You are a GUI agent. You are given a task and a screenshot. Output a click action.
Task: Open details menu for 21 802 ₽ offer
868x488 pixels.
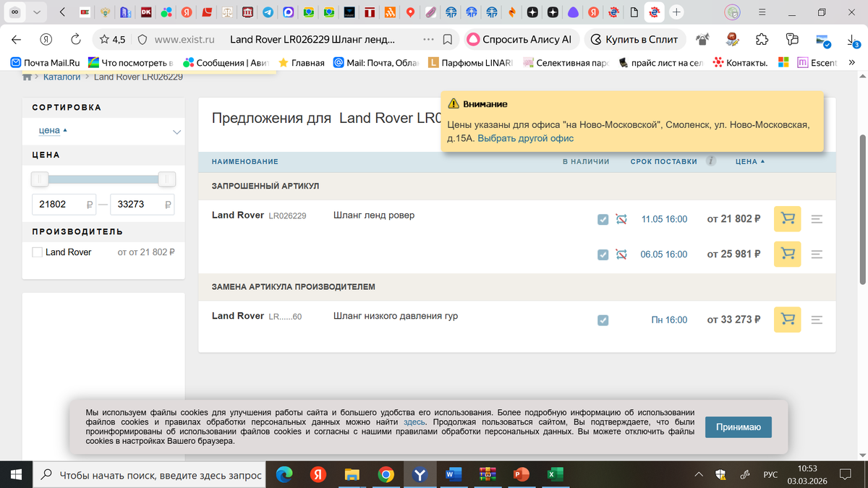point(817,218)
